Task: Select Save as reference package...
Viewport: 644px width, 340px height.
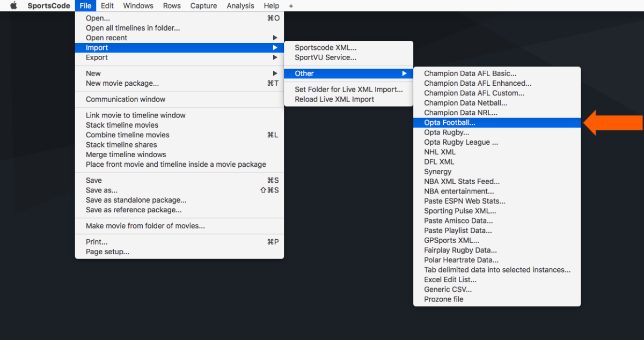Action: click(x=179, y=210)
